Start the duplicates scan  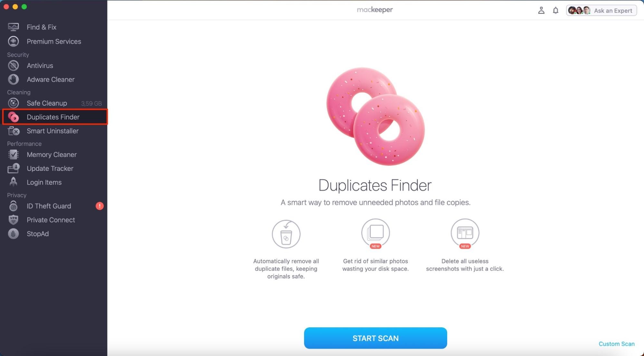[375, 338]
